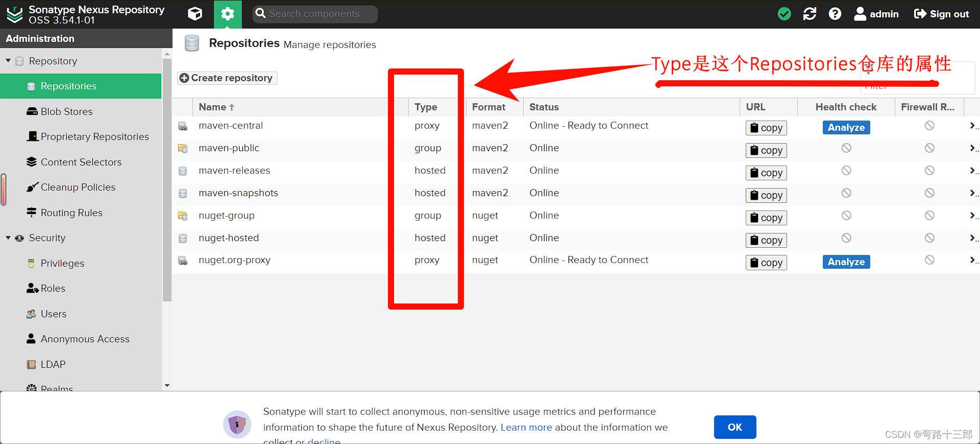Image resolution: width=980 pixels, height=444 pixels.
Task: Open the Administration gear icon
Action: (x=228, y=14)
